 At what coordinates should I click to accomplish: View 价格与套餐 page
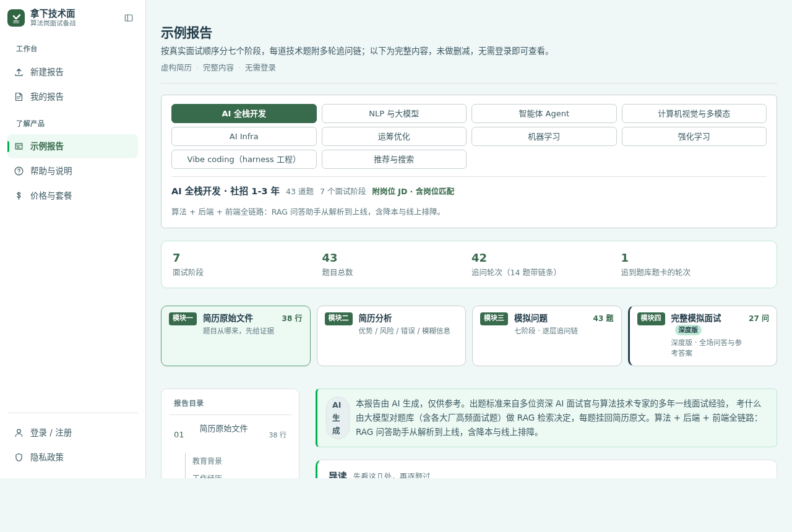click(72, 195)
